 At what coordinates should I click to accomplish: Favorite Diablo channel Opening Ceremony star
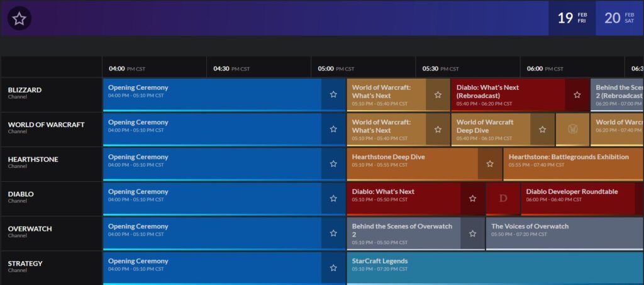pyautogui.click(x=333, y=198)
